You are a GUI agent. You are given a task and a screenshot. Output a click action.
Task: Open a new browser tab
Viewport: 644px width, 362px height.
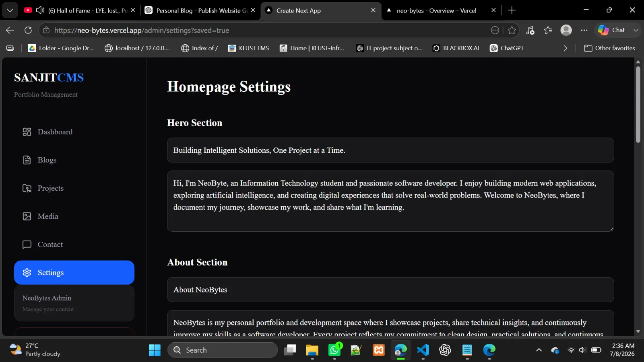tap(512, 10)
